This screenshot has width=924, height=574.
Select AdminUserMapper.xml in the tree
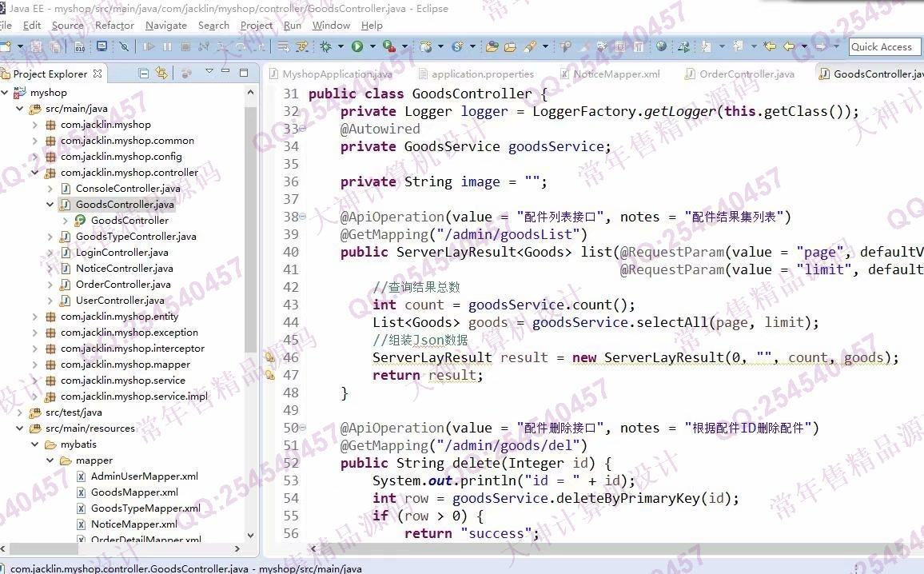tap(145, 476)
